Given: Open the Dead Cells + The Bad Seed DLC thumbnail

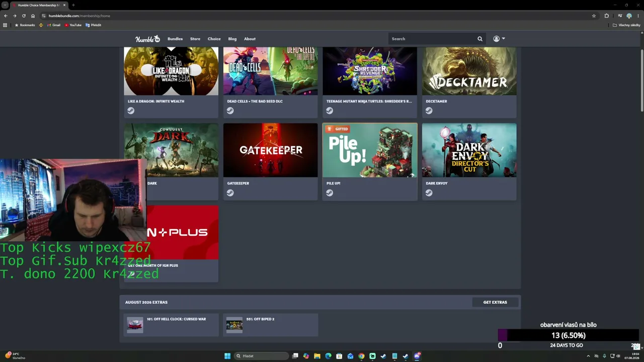Looking at the screenshot, I should tap(271, 71).
